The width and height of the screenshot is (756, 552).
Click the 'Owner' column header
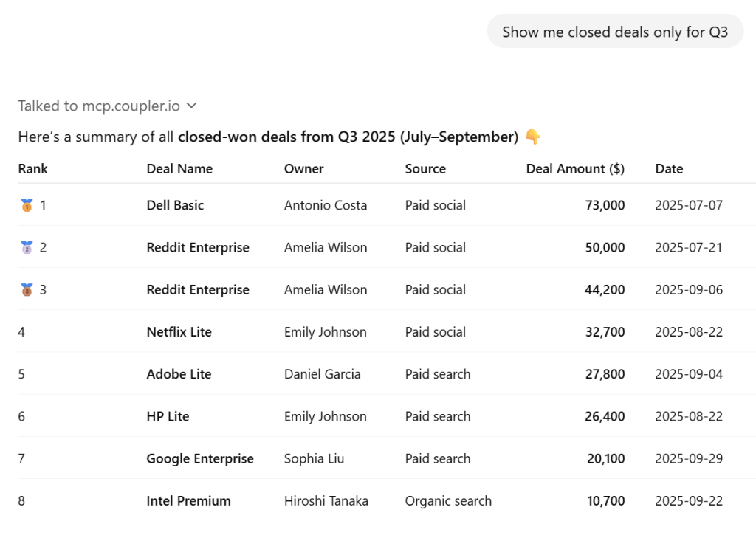point(303,169)
